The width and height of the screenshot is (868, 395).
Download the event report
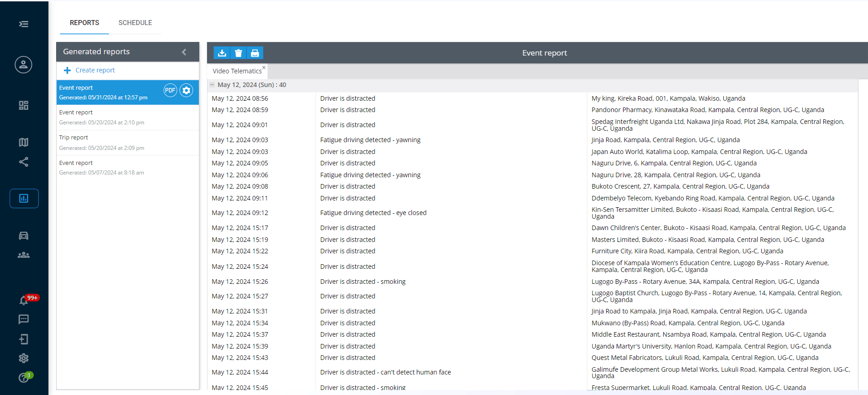[x=222, y=53]
